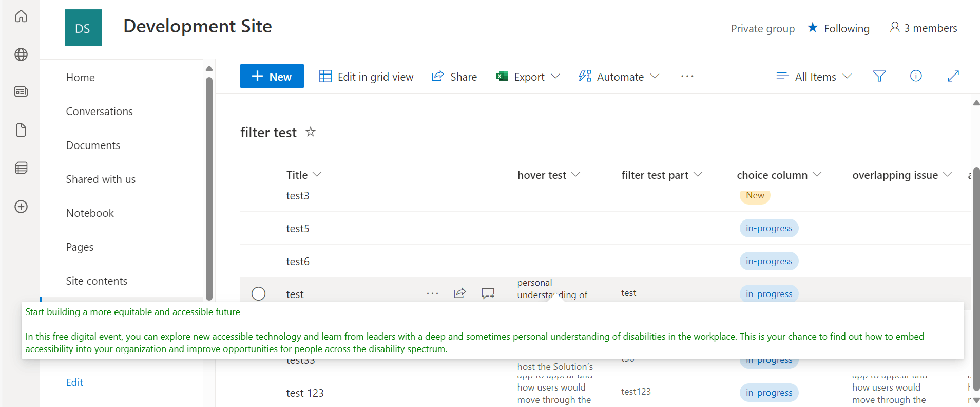Share the list with the Share button
The image size is (980, 407).
[454, 77]
